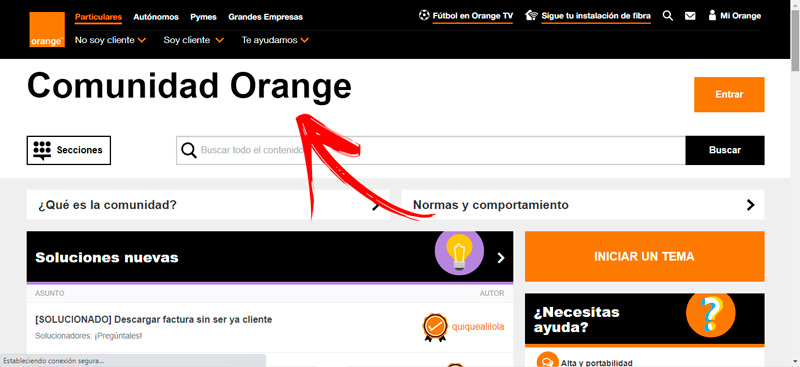Open Descargar factura sin ser ya cliente topic

pyautogui.click(x=154, y=320)
